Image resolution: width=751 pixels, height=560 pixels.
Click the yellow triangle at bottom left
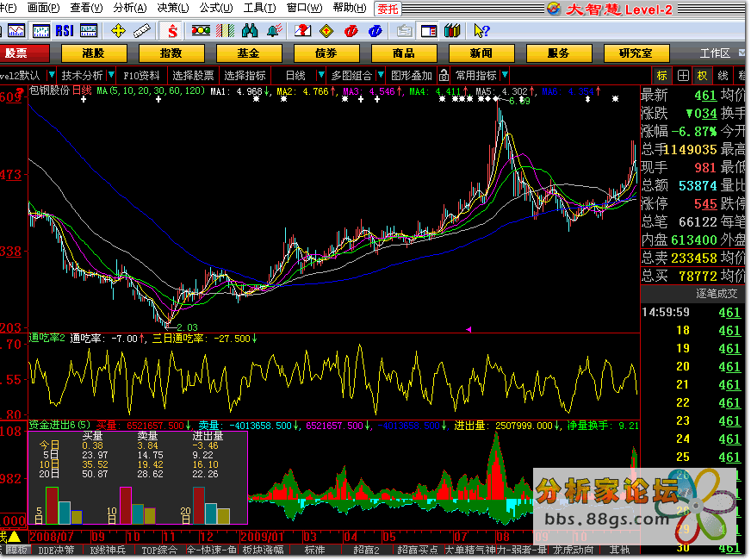[14, 536]
